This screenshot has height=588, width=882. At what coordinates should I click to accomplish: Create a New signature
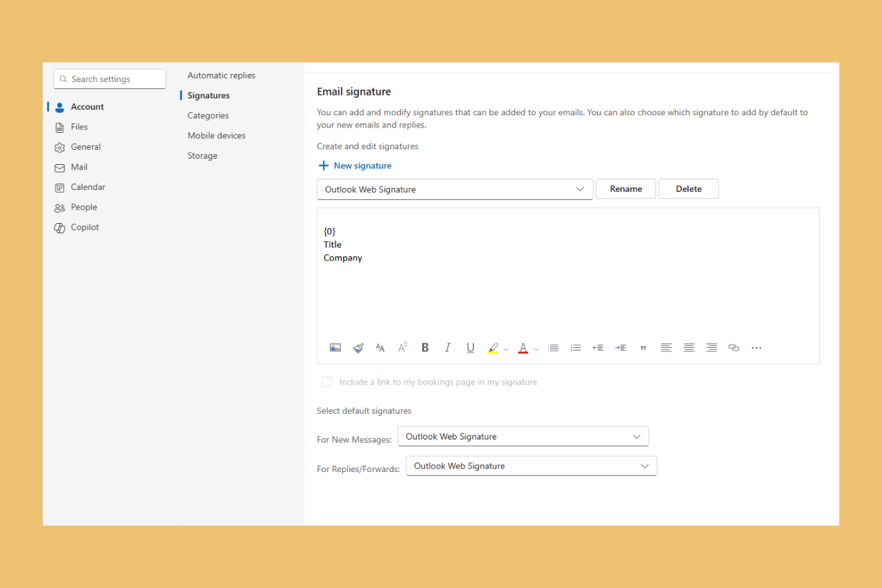(x=355, y=165)
